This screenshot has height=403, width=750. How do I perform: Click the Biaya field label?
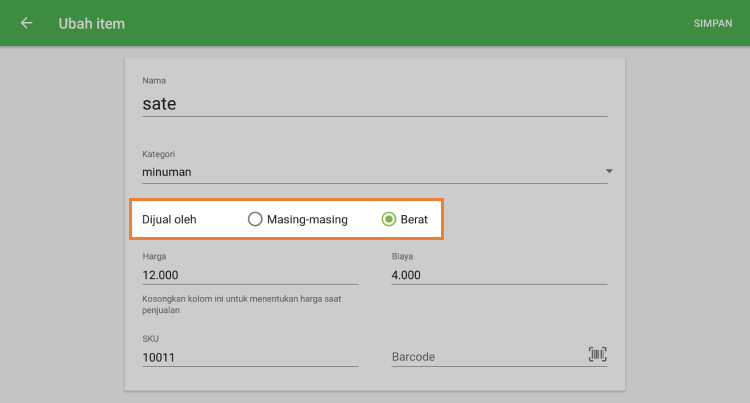click(404, 257)
